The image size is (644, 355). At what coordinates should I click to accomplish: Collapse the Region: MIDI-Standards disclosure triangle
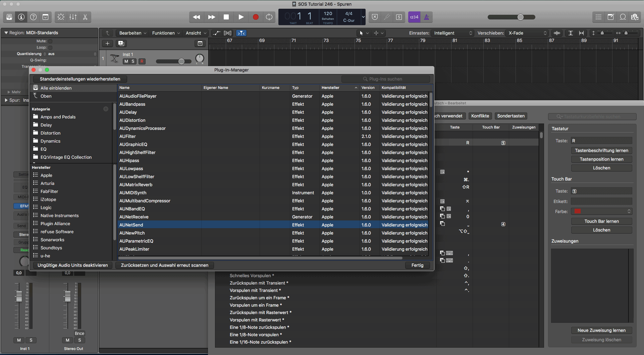[x=6, y=33]
